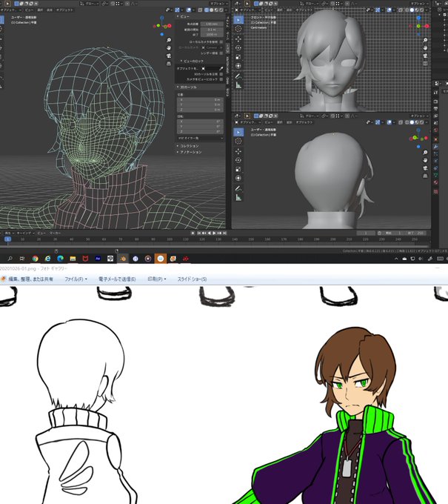The width and height of the screenshot is (448, 504).
Task: Select the Transform tool in front orthographic viewport
Action: point(238,66)
